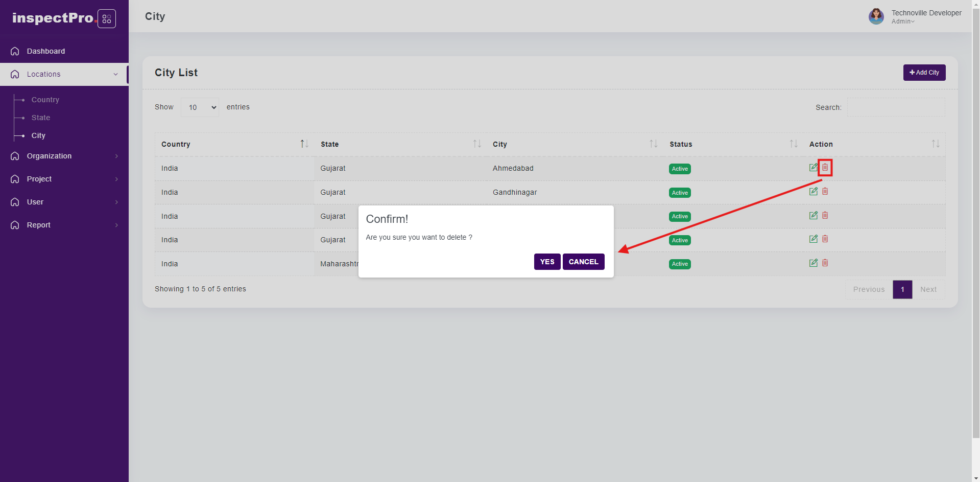
Task: Open the Dashboard menu item
Action: pyautogui.click(x=46, y=51)
